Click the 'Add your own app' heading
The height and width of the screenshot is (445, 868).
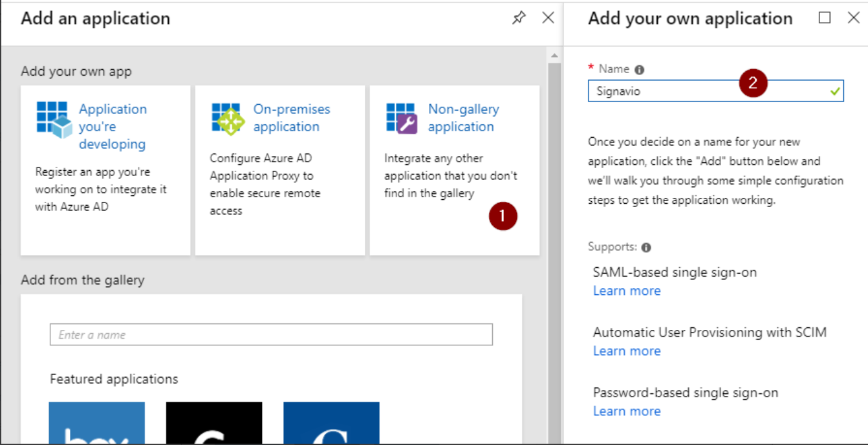[x=76, y=72]
